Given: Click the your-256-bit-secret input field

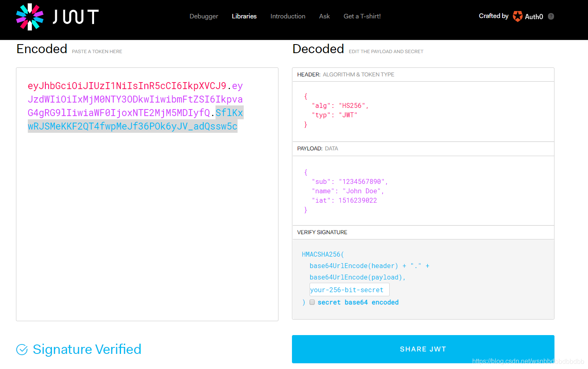Looking at the screenshot, I should pyautogui.click(x=350, y=290).
